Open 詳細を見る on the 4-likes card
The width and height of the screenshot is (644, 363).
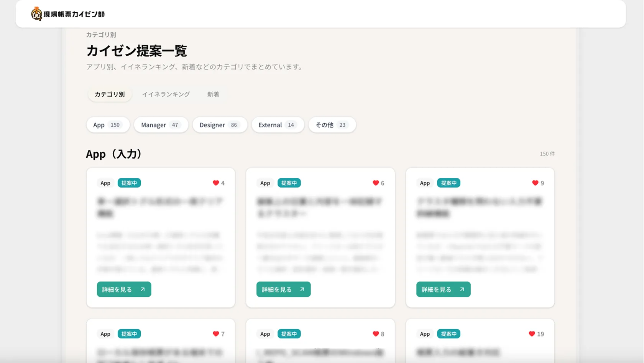[124, 289]
